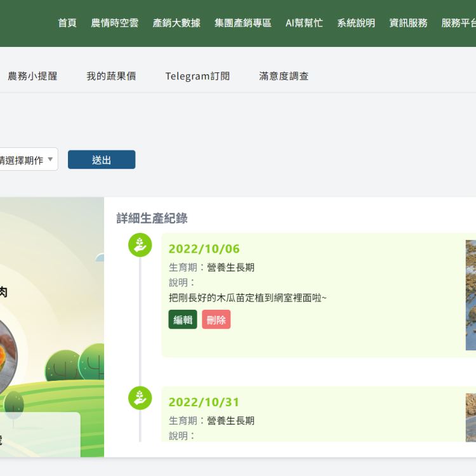The image size is (476, 476).
Task: Switch to the 農務小提醒 tab
Action: click(x=32, y=76)
